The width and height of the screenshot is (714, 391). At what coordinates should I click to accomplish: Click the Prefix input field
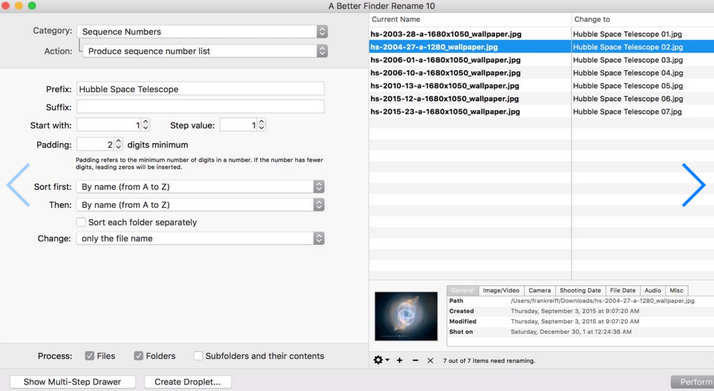tap(200, 89)
